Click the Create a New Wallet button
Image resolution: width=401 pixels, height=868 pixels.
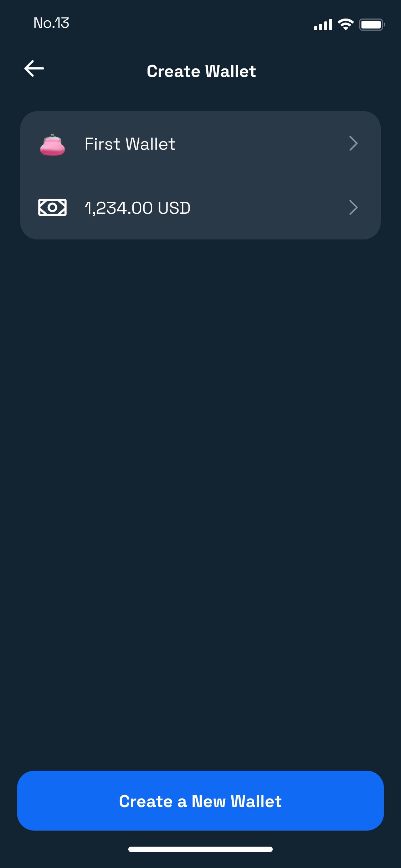[200, 801]
